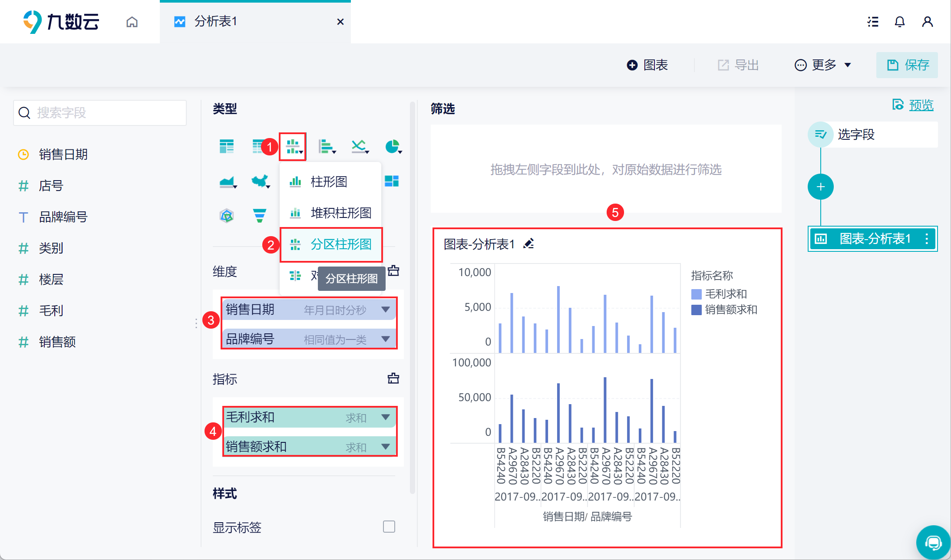Click the home icon in top bar
The height and width of the screenshot is (560, 951).
click(x=132, y=22)
